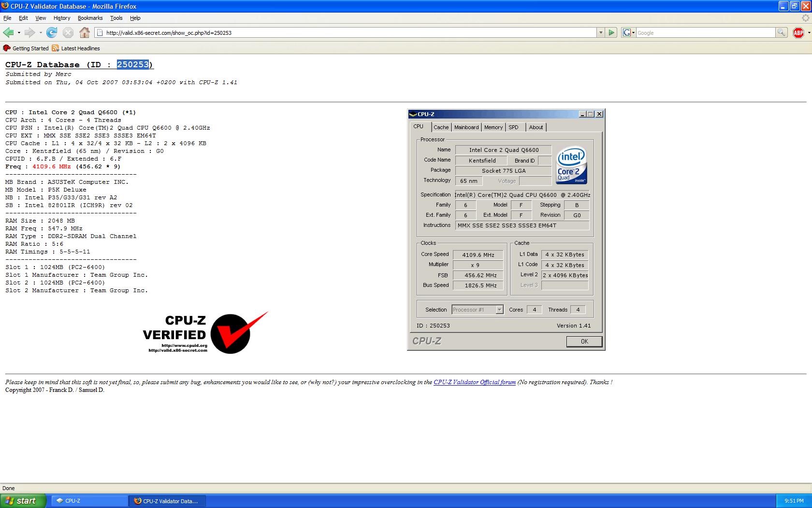812x508 pixels.
Task: Click into the Google search field
Action: pyautogui.click(x=705, y=32)
